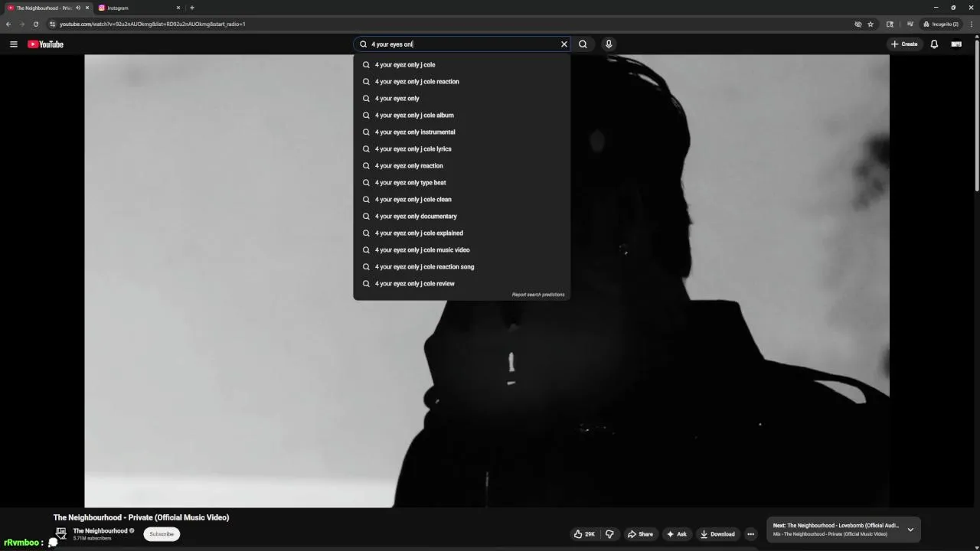Open more actions three-dot menu
The image size is (980, 551).
click(x=751, y=534)
